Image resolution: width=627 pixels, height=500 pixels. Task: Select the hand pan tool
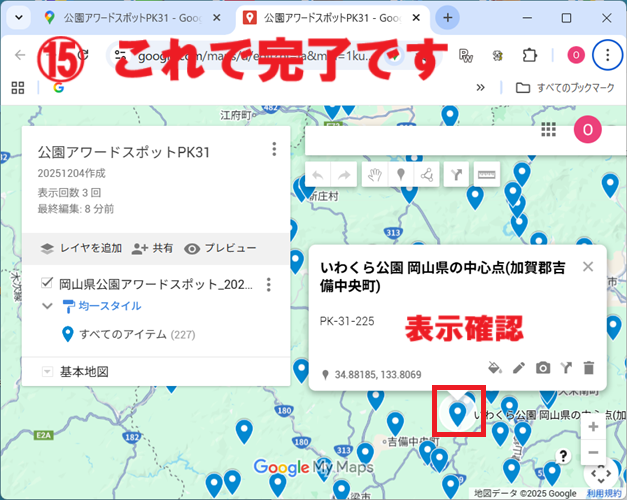pyautogui.click(x=374, y=175)
